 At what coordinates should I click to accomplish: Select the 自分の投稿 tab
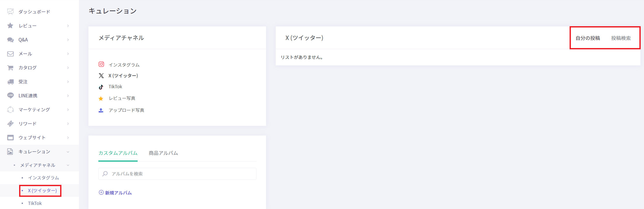(588, 38)
